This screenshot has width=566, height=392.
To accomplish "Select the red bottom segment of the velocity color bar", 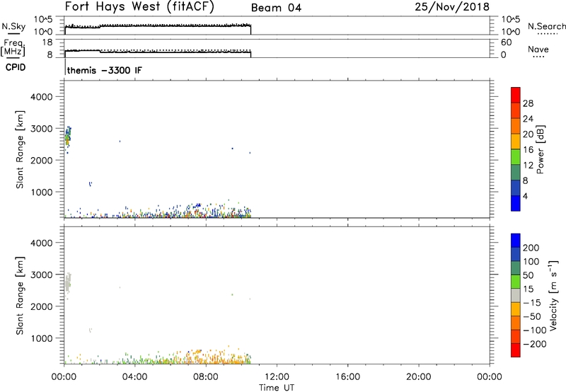I will pos(516,350).
